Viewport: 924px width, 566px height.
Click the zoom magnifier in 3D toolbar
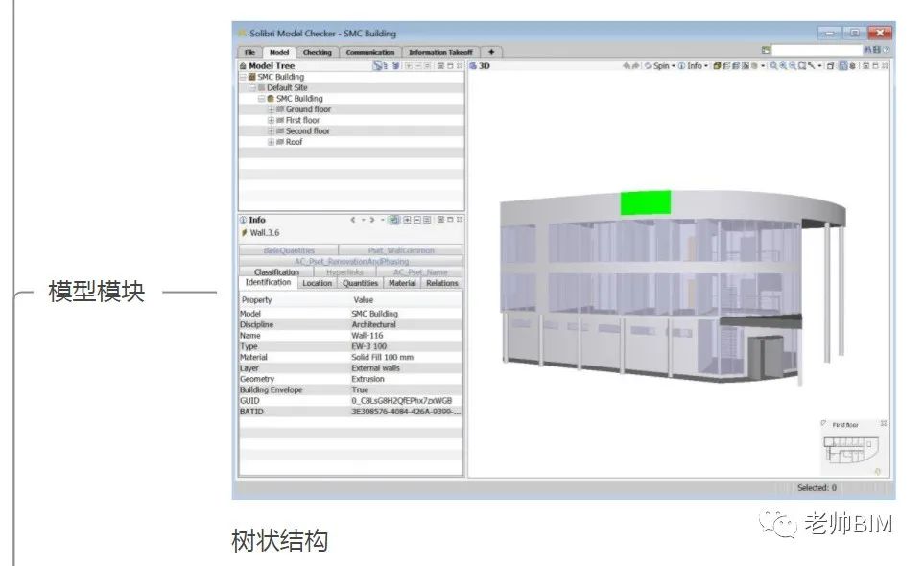(773, 66)
